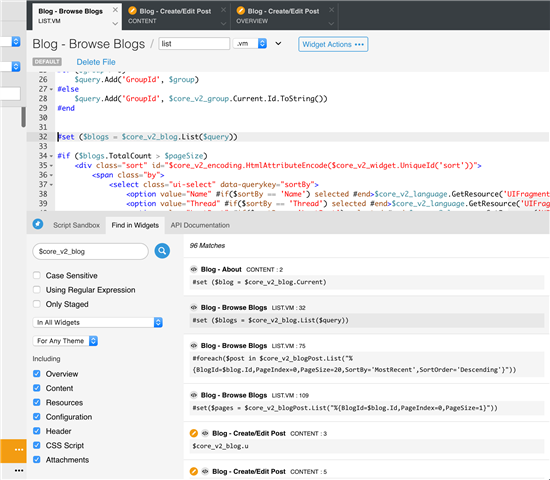Click the code icon next to Blog - About
550x480 pixels.
click(194, 269)
